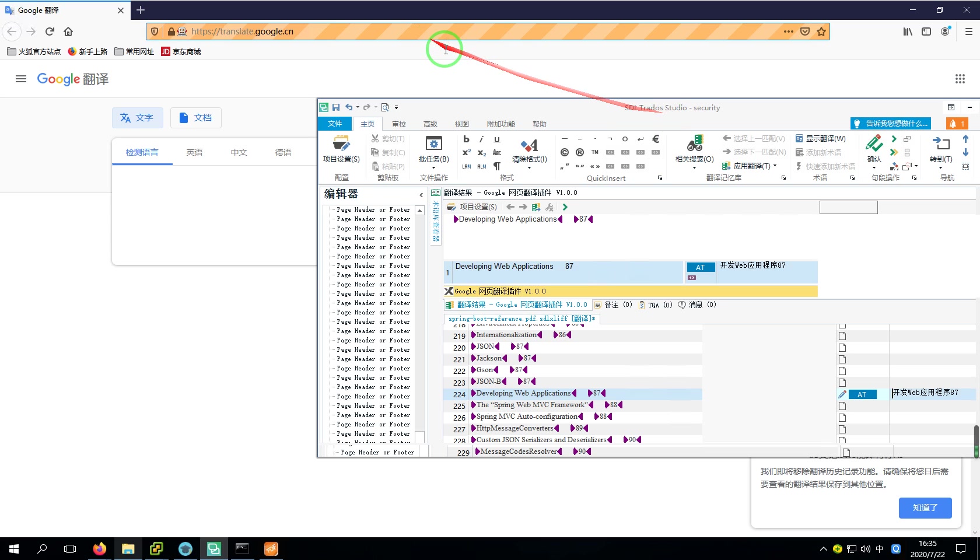Switch to the Messages (消息) tab

coord(697,304)
